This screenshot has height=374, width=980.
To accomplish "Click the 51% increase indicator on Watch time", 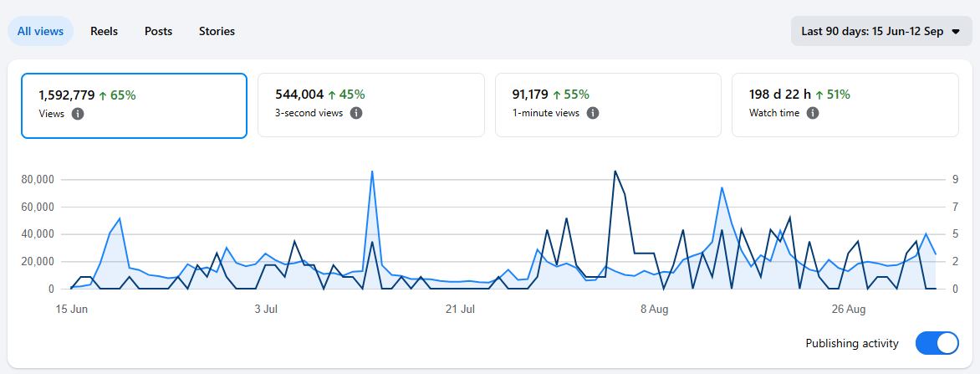I will pos(833,95).
